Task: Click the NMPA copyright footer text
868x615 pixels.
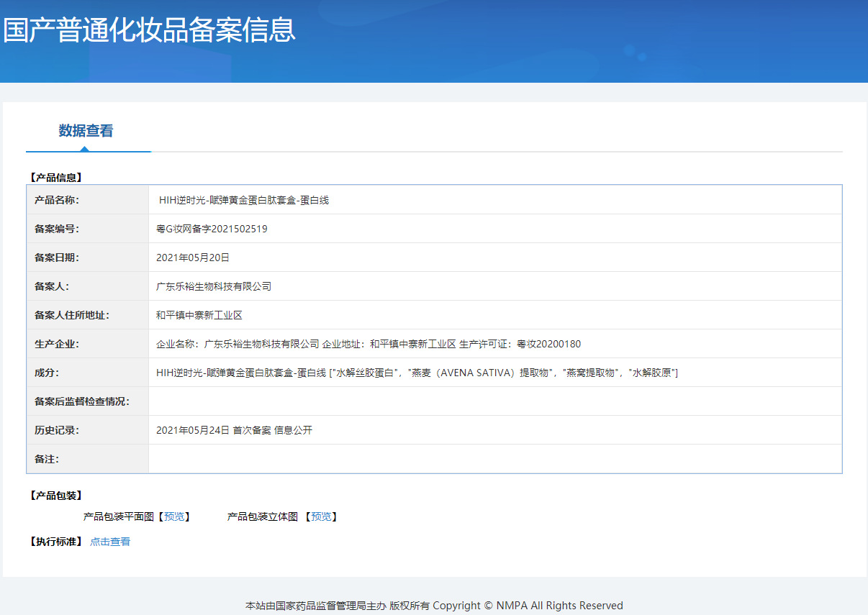Action: pyautogui.click(x=434, y=606)
